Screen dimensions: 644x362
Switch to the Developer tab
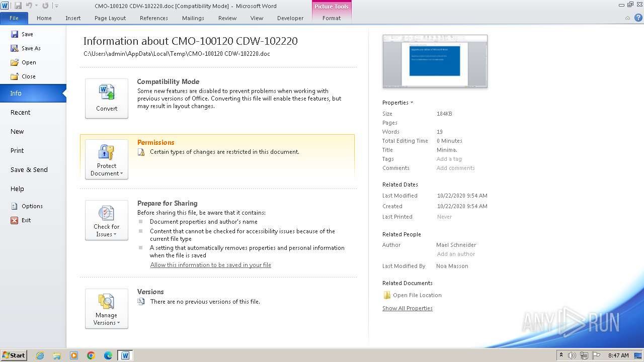point(290,18)
